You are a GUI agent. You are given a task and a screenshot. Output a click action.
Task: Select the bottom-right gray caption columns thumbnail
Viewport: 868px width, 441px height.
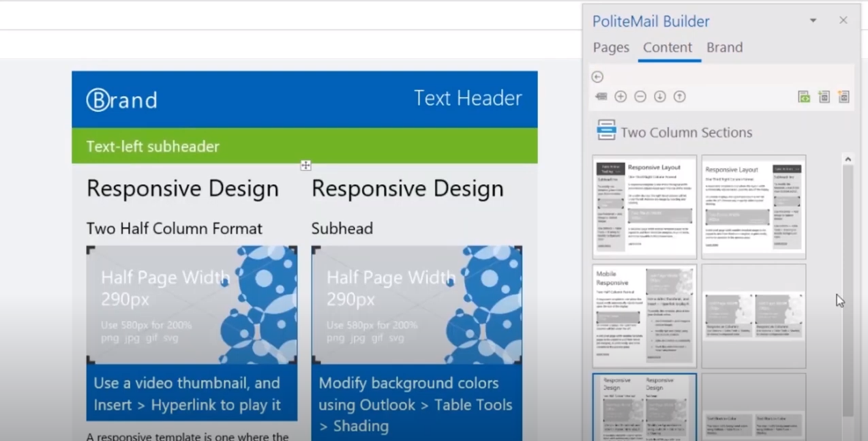tap(753, 406)
